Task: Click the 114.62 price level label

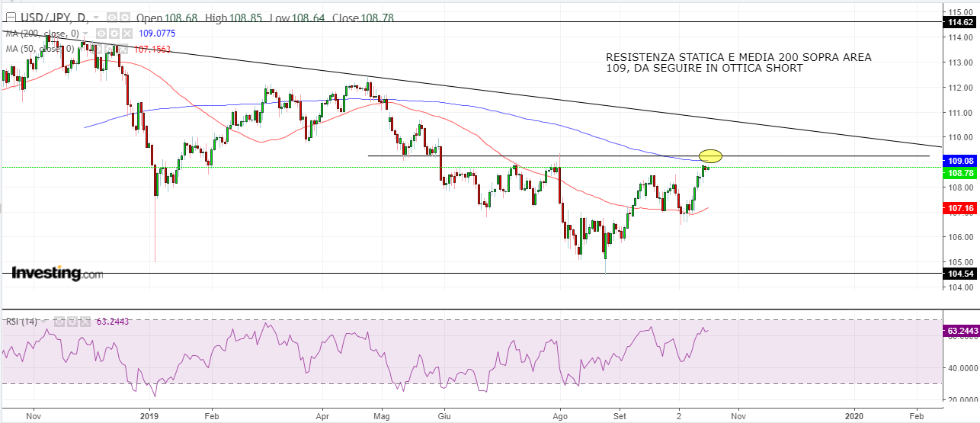Action: 961,23
